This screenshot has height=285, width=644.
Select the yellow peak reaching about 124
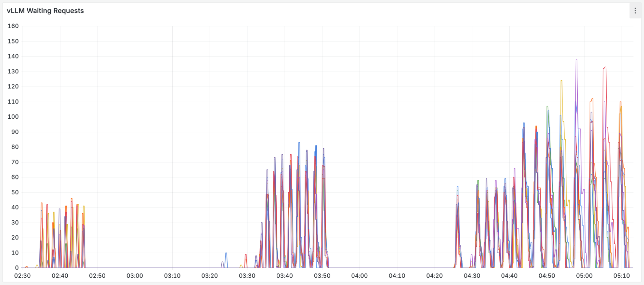(x=561, y=81)
